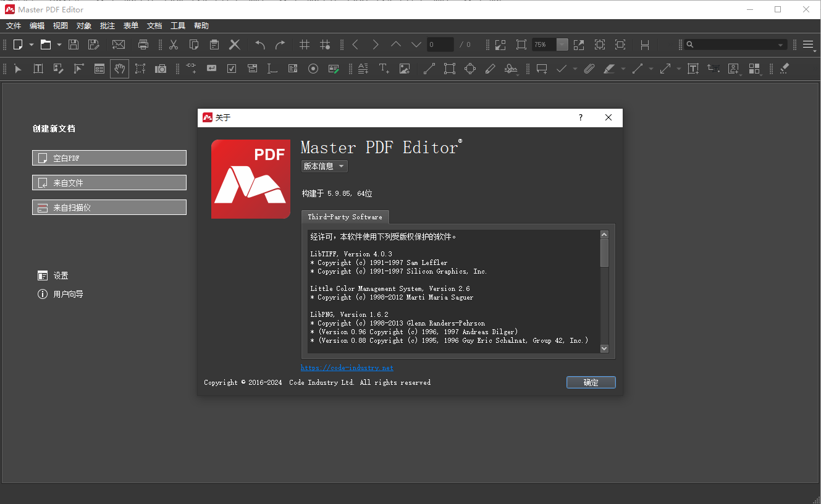Click the print icon
821x504 pixels.
pos(143,44)
